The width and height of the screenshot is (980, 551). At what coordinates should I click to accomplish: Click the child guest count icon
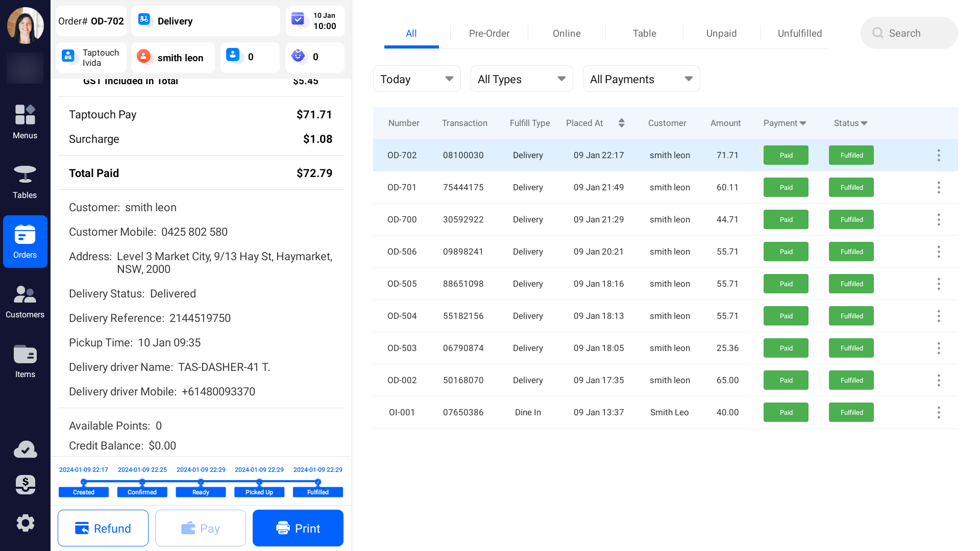(298, 56)
